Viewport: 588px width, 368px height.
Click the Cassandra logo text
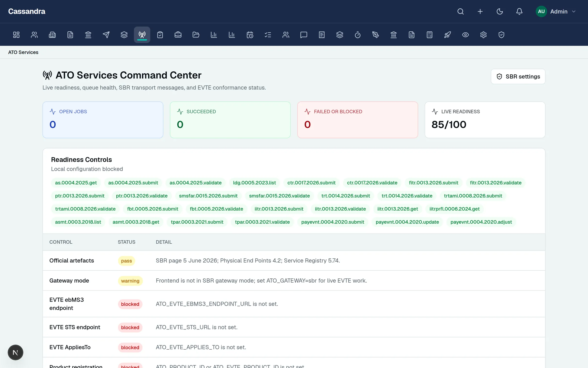click(x=27, y=12)
